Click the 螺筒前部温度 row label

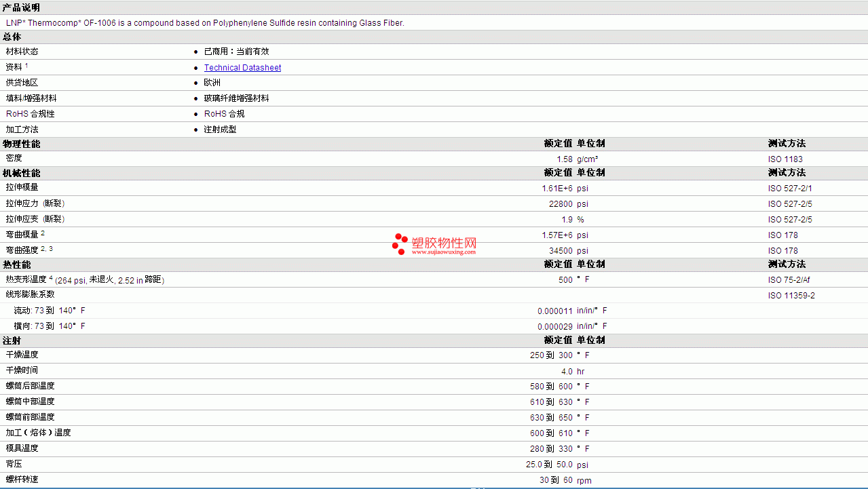31,417
